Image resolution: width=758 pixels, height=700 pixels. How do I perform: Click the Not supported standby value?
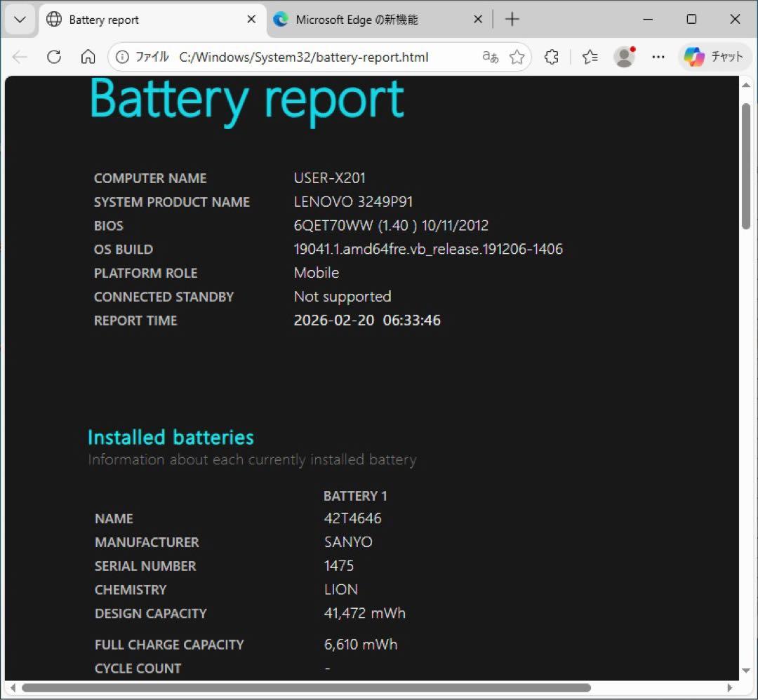[x=343, y=297]
